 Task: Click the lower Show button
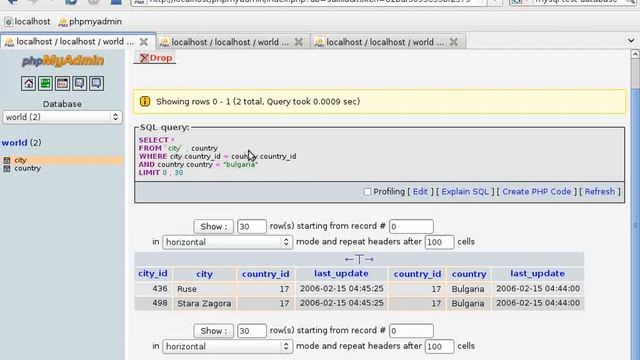point(214,331)
